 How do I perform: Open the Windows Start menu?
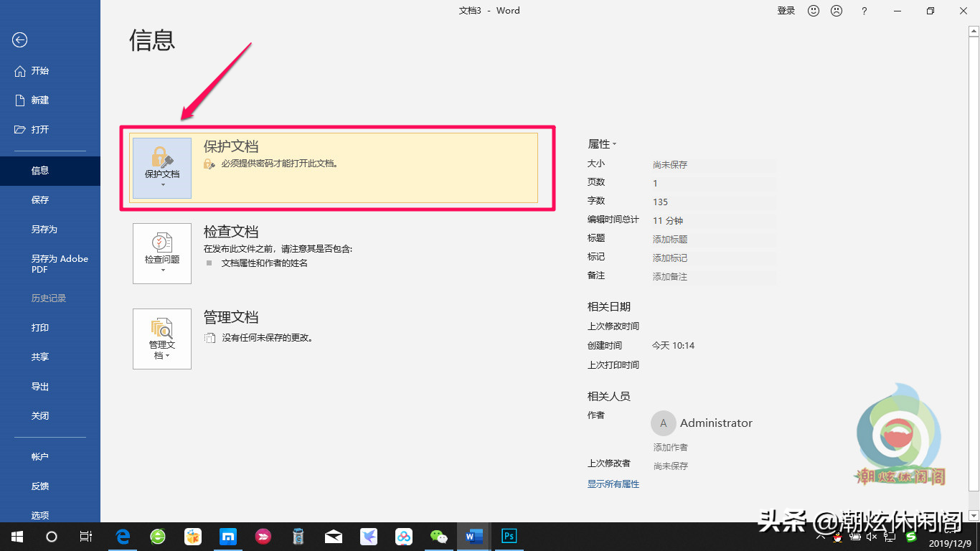click(x=17, y=537)
